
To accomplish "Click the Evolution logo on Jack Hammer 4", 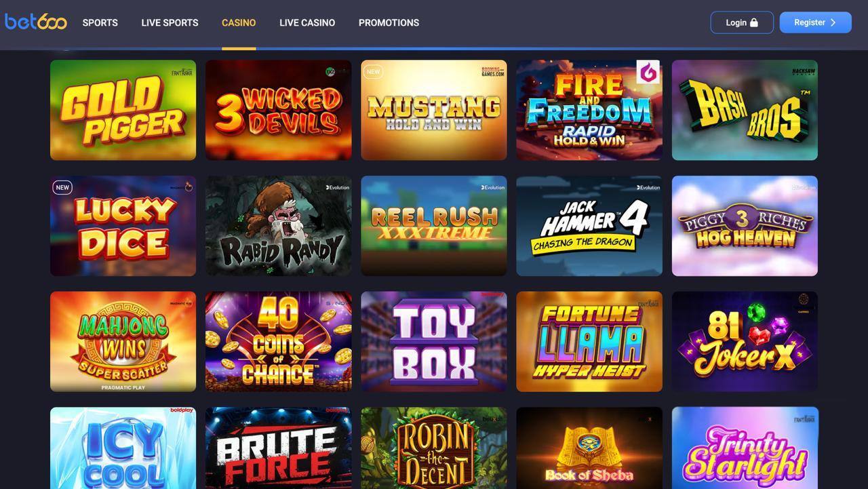I will coord(648,187).
